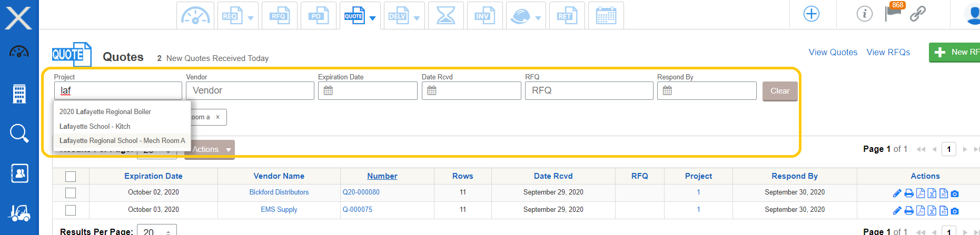Click the hourglass icon in toolbar
Viewport: 980px width, 235px height.
pos(446,15)
